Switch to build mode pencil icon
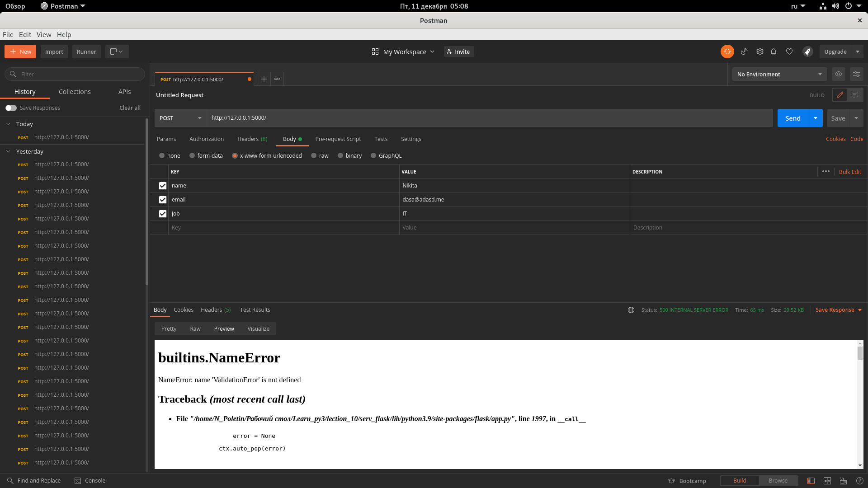 [840, 95]
